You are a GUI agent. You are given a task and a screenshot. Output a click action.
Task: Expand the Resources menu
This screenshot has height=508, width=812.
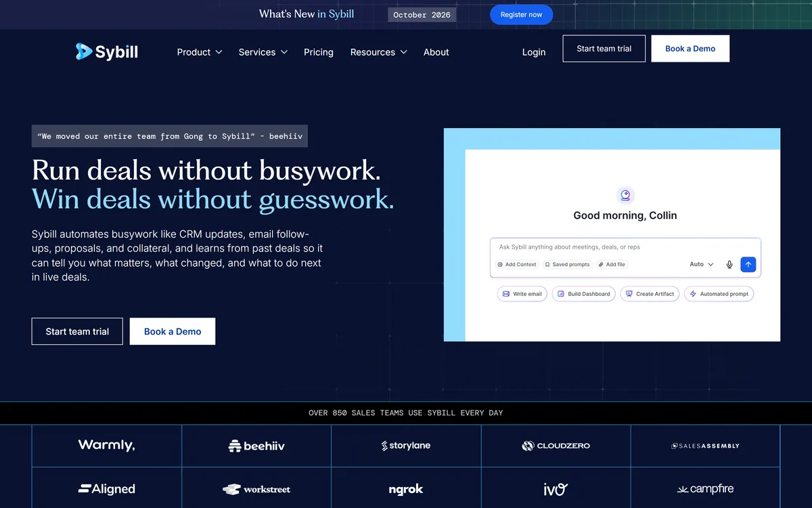pos(379,52)
